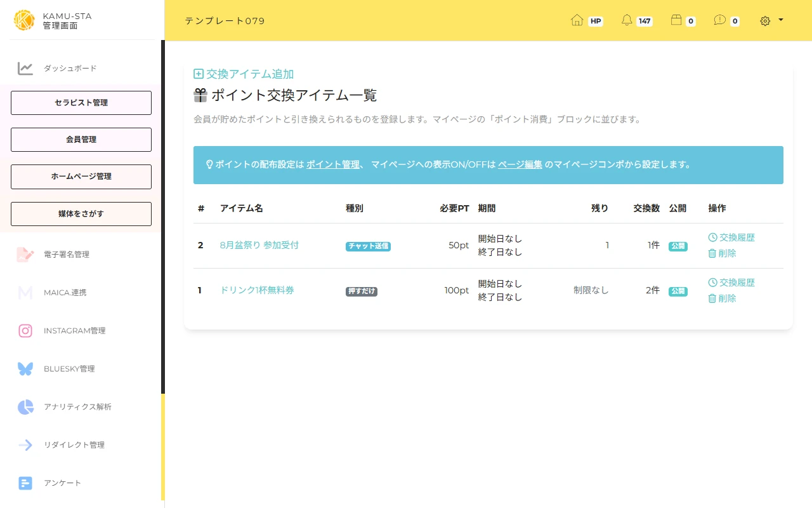Click the dashboard chart icon
This screenshot has height=508, width=812.
click(x=25, y=68)
